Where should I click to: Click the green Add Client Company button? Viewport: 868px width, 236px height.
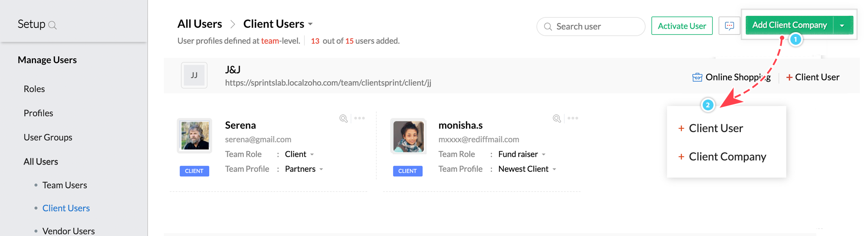tap(789, 25)
